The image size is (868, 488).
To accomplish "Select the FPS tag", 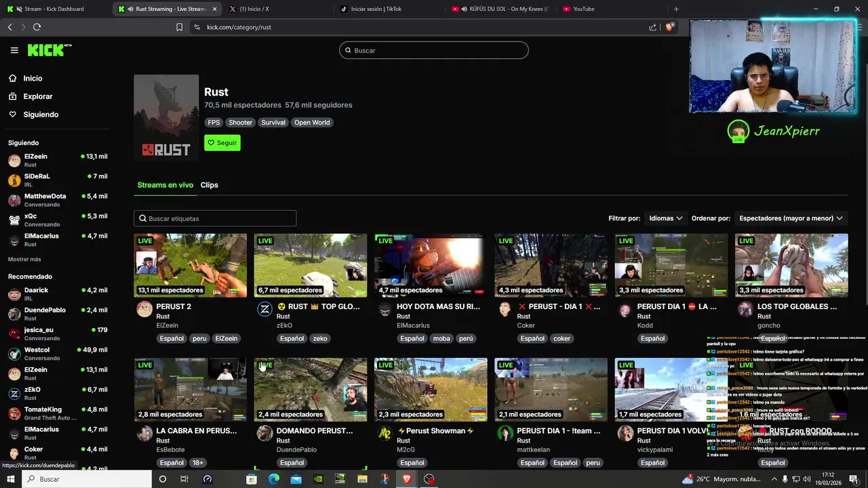I will coord(214,123).
